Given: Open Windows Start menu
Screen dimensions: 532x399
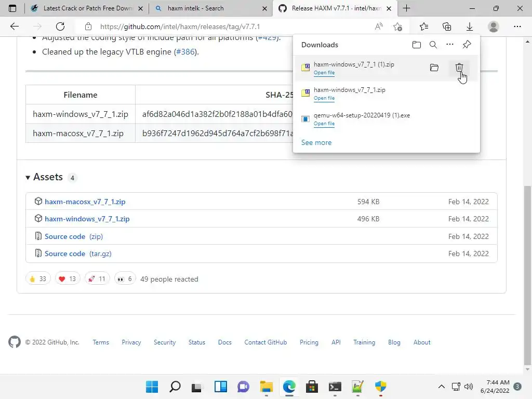Looking at the screenshot, I should 152,387.
